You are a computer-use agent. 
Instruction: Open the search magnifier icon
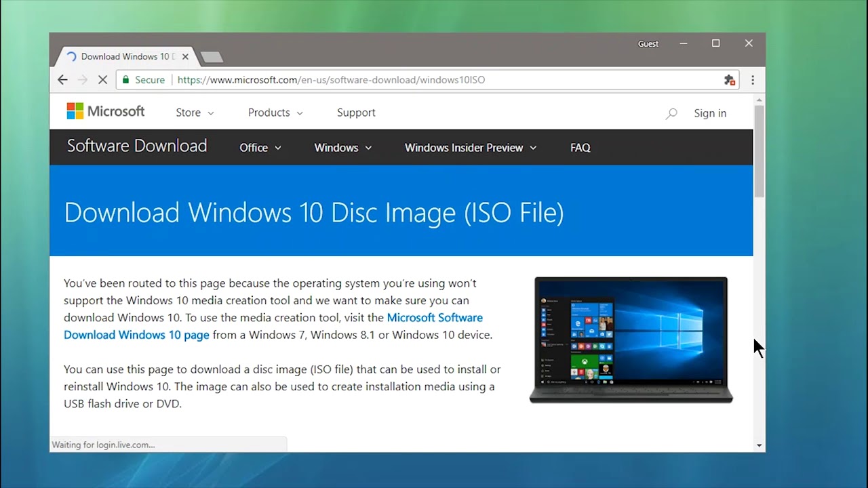pyautogui.click(x=671, y=114)
